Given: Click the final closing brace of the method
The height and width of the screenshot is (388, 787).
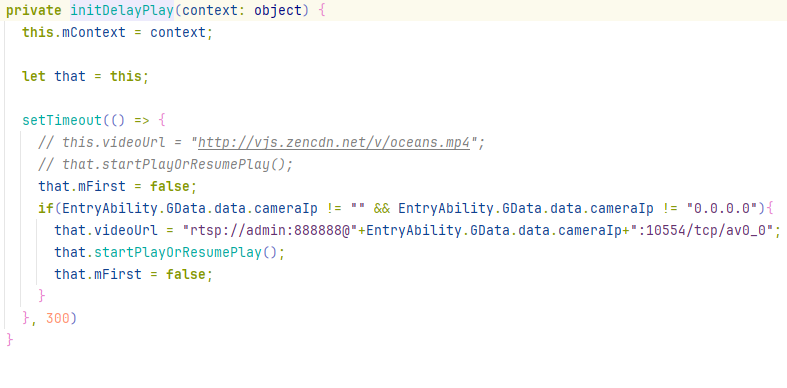Looking at the screenshot, I should tap(10, 340).
